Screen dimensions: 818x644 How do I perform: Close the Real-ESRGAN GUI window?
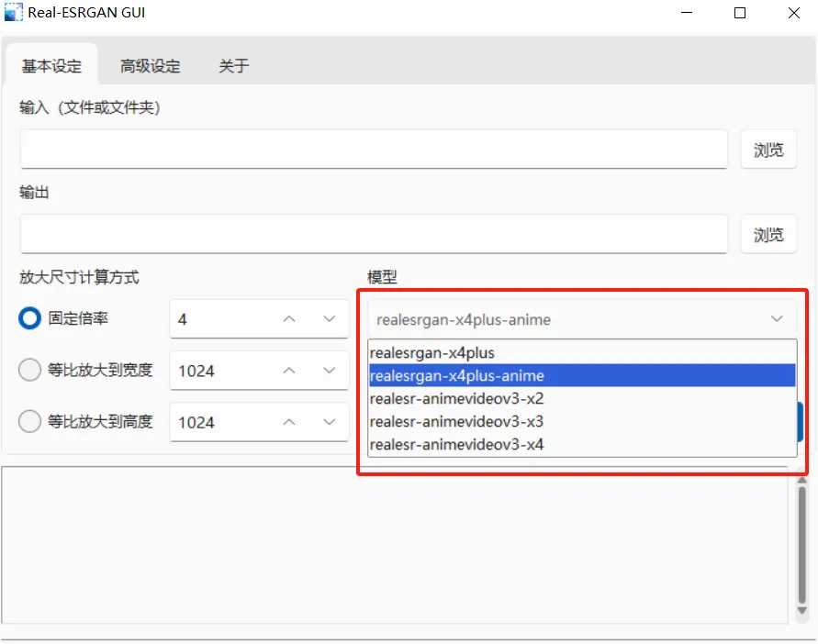[x=793, y=13]
